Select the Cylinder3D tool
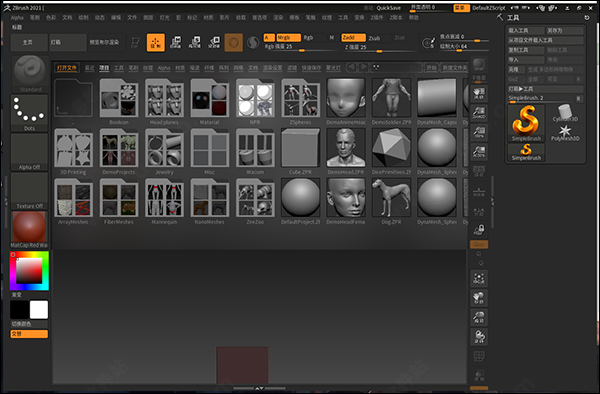This screenshot has width=600, height=394. (x=565, y=114)
